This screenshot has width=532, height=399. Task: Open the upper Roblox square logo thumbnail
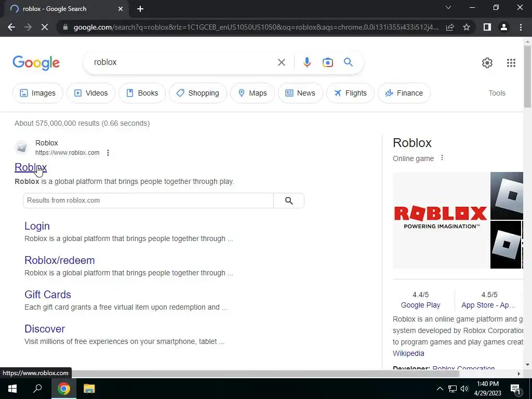pyautogui.click(x=507, y=196)
